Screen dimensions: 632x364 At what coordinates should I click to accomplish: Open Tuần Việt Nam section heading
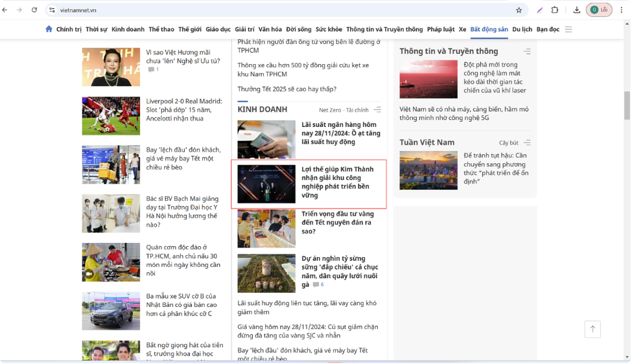[x=427, y=142]
